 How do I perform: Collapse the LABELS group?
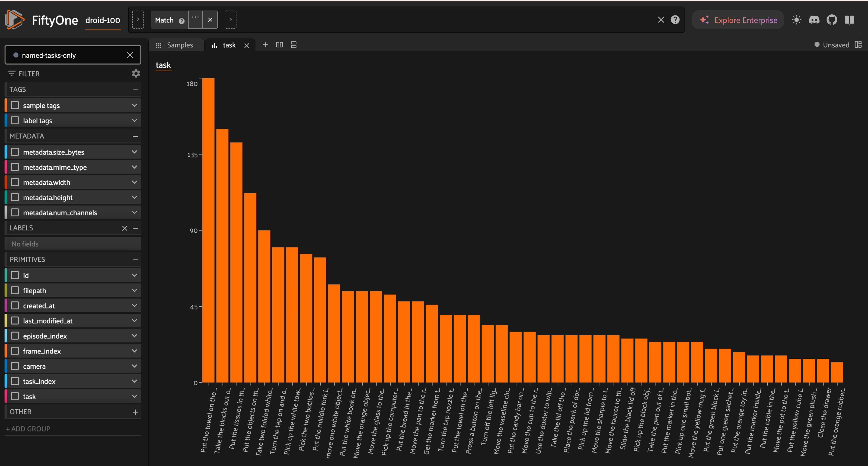tap(135, 228)
